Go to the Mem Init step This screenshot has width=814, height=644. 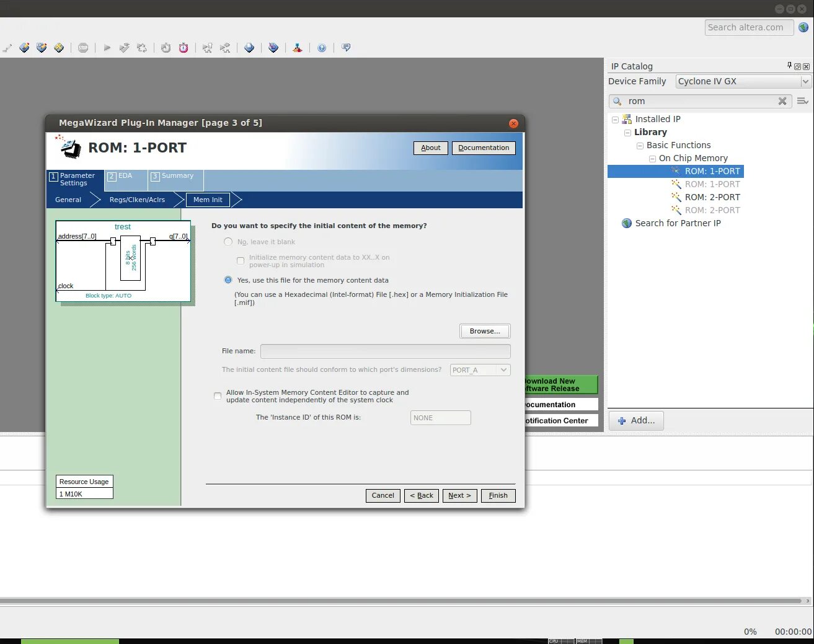click(208, 200)
